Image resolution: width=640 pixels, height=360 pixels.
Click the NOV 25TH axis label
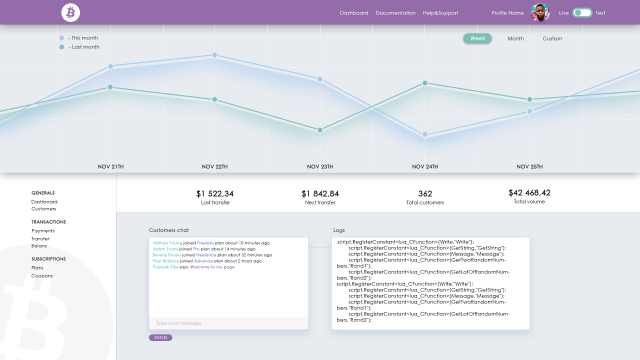(530, 167)
